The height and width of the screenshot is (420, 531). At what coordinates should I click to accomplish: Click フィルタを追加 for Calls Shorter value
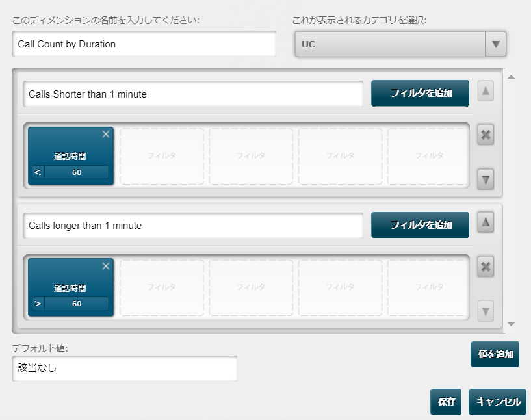420,93
